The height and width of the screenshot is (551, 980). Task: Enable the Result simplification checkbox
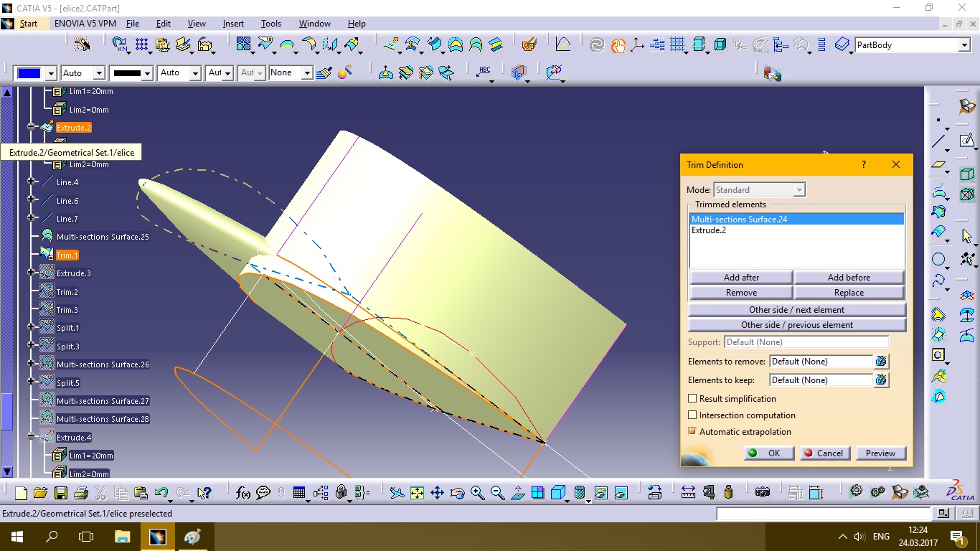(x=692, y=398)
